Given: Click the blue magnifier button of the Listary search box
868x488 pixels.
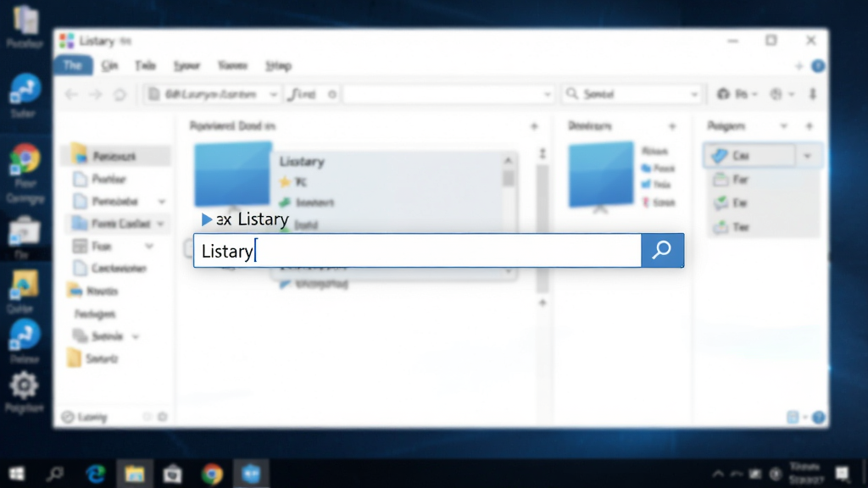Looking at the screenshot, I should tap(662, 251).
